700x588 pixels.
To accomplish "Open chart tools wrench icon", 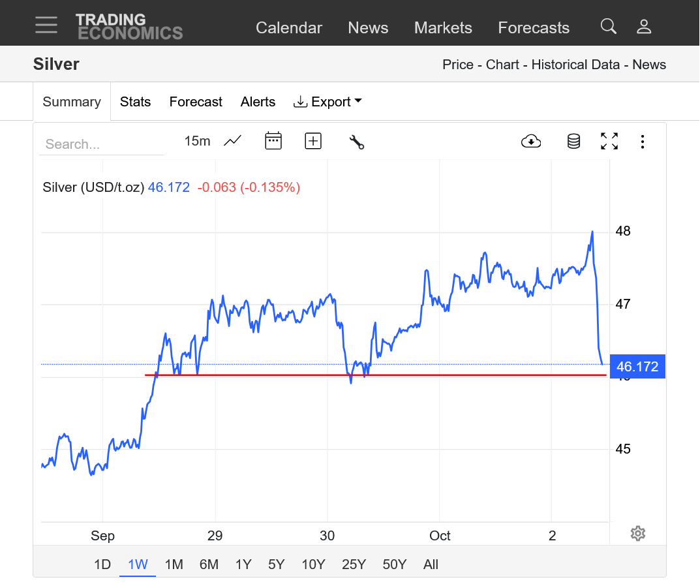I will pos(356,141).
